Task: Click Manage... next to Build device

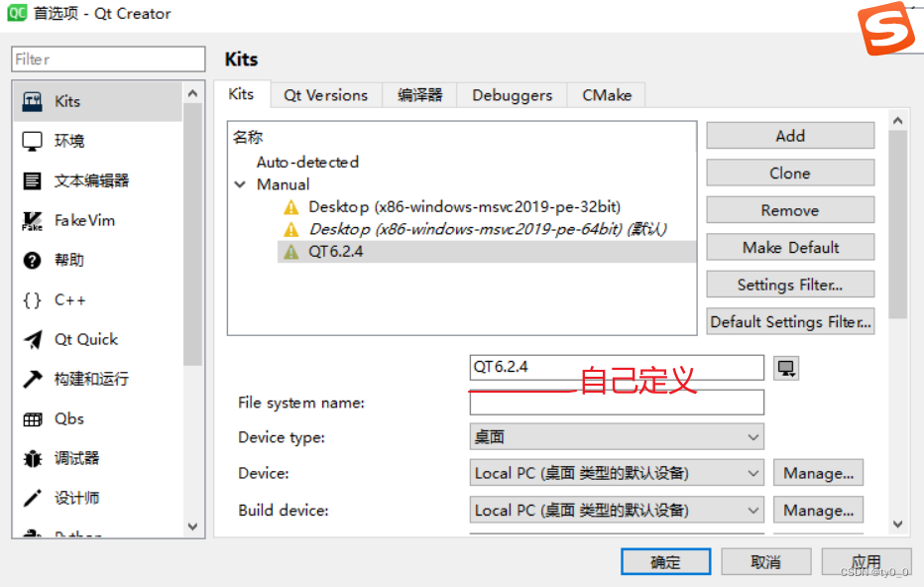Action: [818, 511]
